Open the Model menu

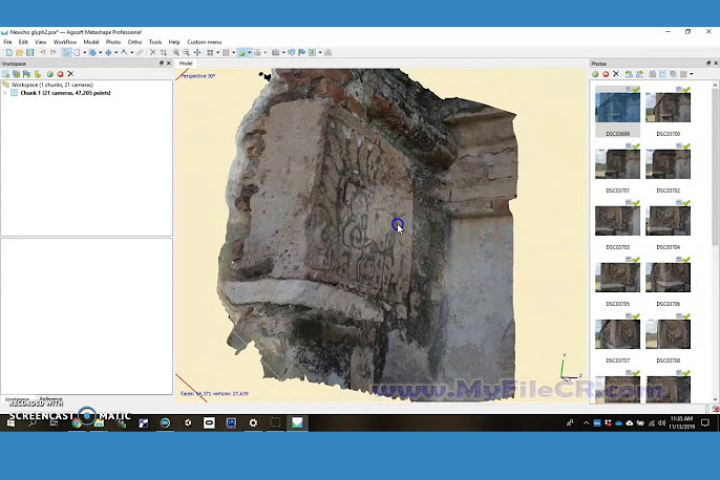click(91, 42)
